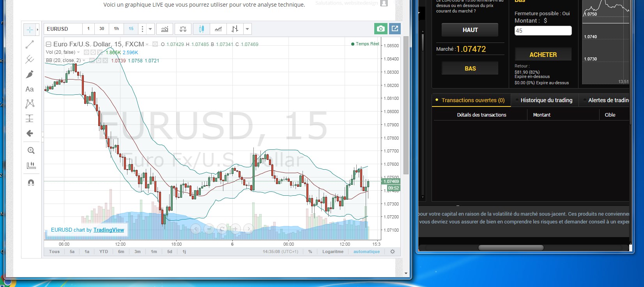Screen dimensions: 644x287
Task: Take a chart snapshot with camera icon
Action: (x=380, y=29)
